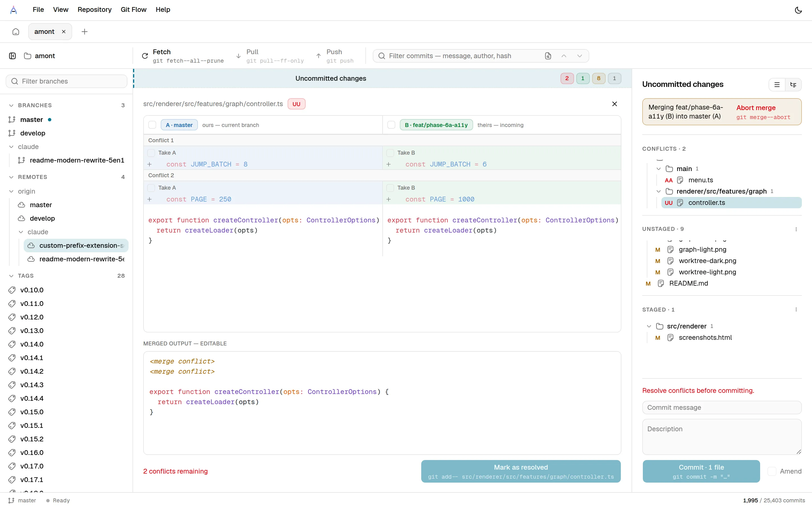
Task: Switch to tree view layout
Action: coord(793,85)
